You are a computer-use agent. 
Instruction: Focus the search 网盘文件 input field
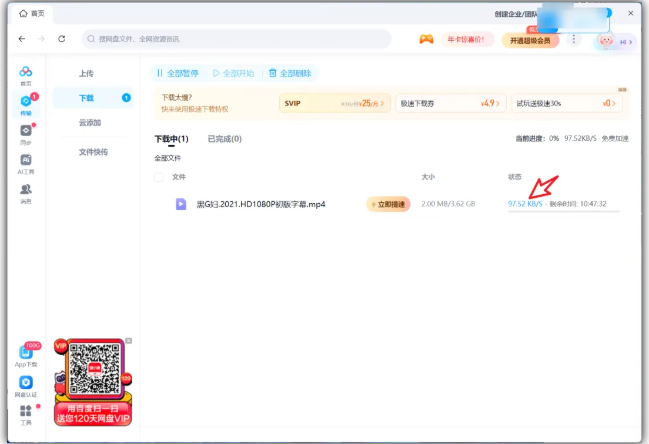pos(237,39)
